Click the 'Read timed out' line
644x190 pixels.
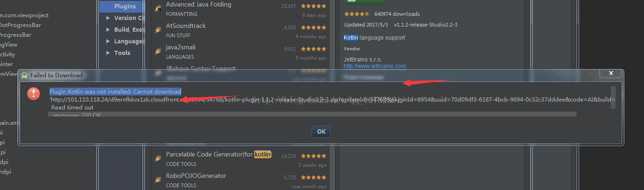tap(72, 108)
